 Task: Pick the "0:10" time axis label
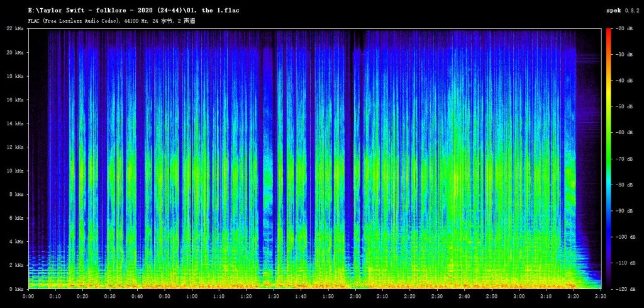pyautogui.click(x=55, y=296)
